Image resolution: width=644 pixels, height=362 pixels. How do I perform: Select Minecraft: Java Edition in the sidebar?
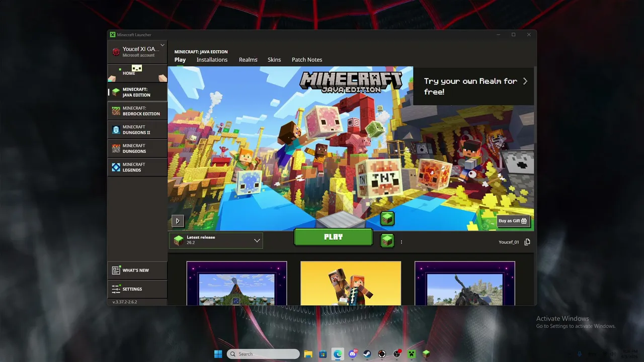137,92
